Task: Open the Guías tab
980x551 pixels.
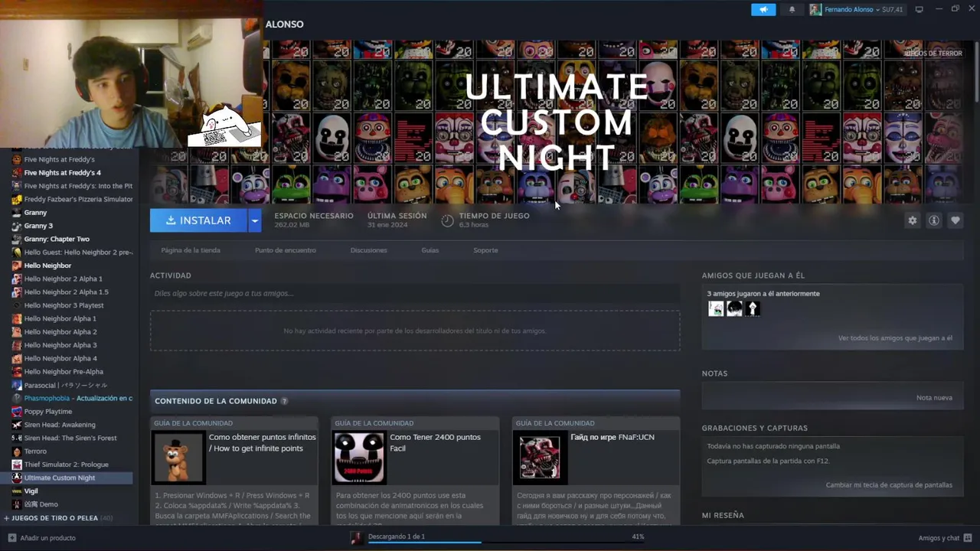Action: tap(430, 250)
